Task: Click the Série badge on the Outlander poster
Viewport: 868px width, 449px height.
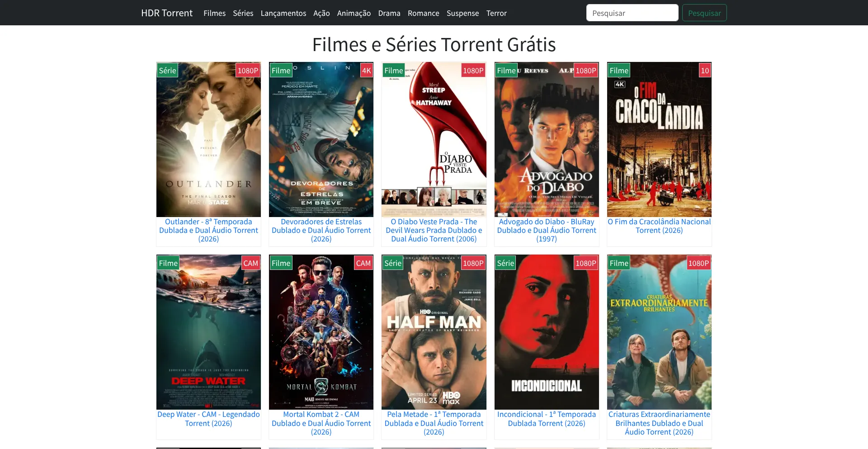Action: click(x=167, y=71)
